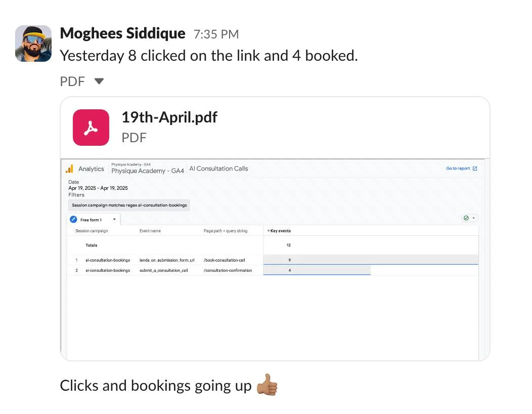
Task: Click the session campaign regex filter chip
Action: coord(128,205)
